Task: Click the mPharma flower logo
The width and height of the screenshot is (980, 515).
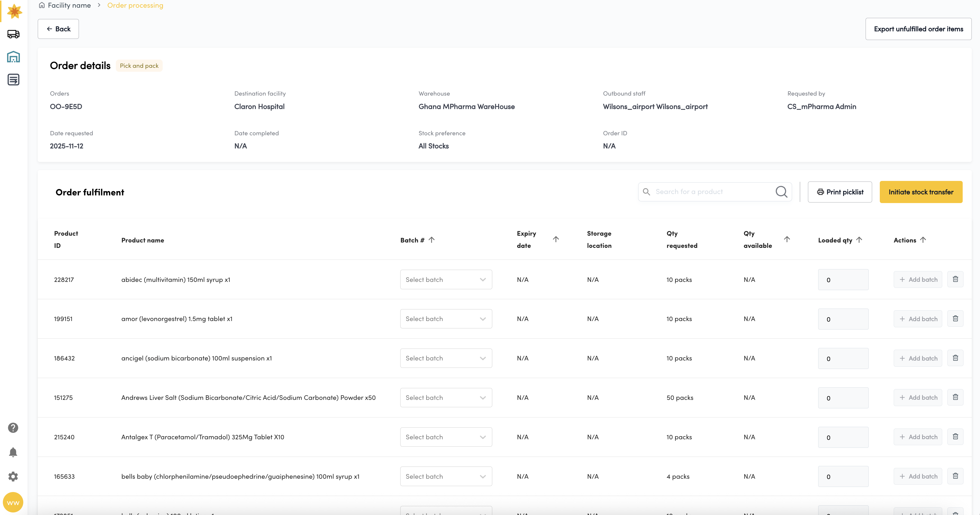Action: click(14, 11)
